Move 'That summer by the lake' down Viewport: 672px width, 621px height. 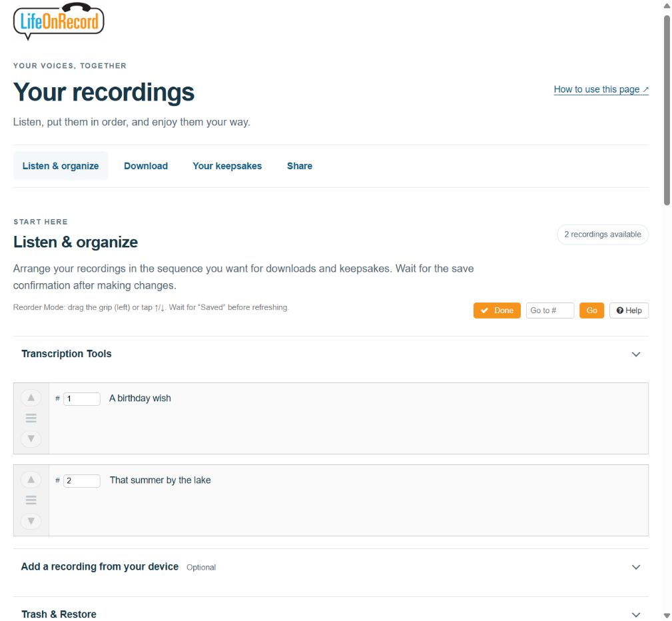click(x=31, y=521)
